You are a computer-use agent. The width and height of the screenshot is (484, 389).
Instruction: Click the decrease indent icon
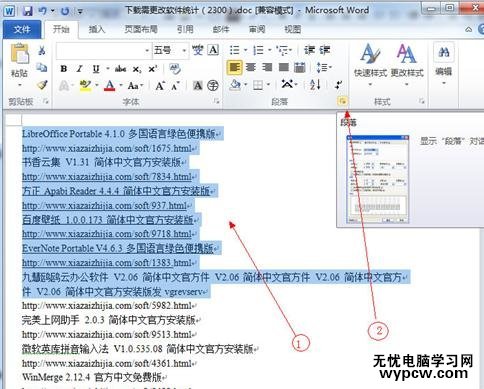coord(309,50)
